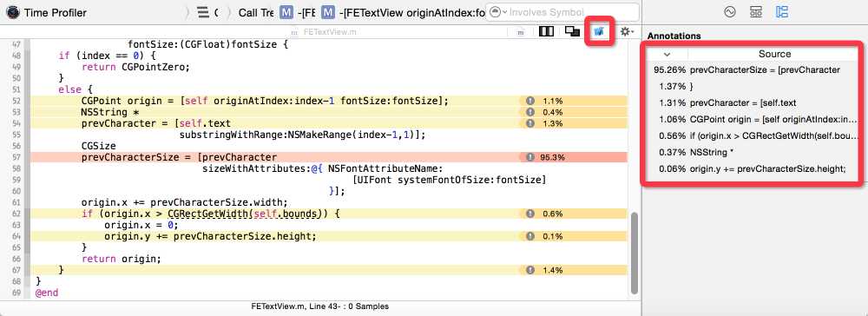This screenshot has height=316, width=868.
Task: Open the detail view list icon
Action: coord(203,12)
